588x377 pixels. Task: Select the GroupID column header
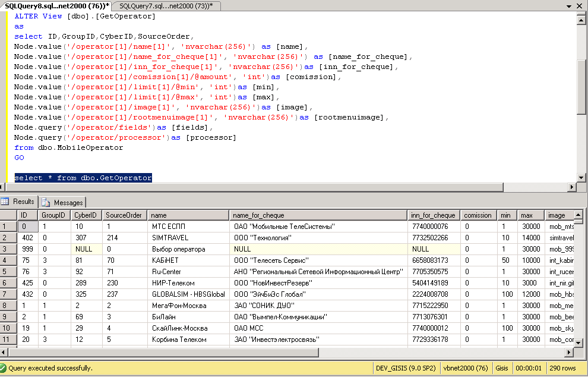(54, 215)
